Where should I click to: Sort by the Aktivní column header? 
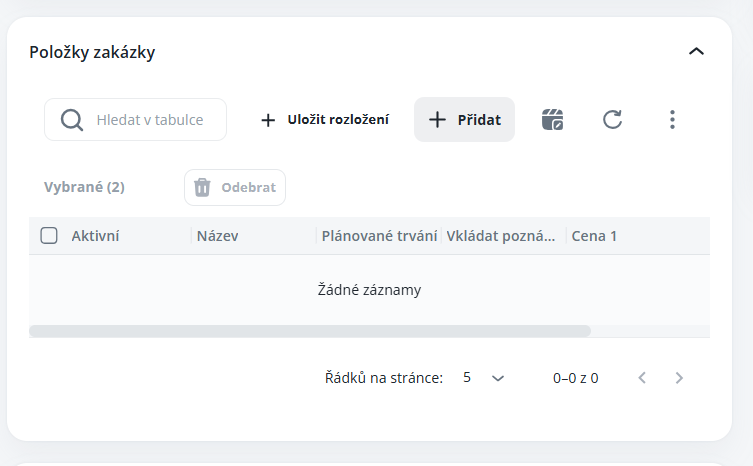click(x=96, y=236)
